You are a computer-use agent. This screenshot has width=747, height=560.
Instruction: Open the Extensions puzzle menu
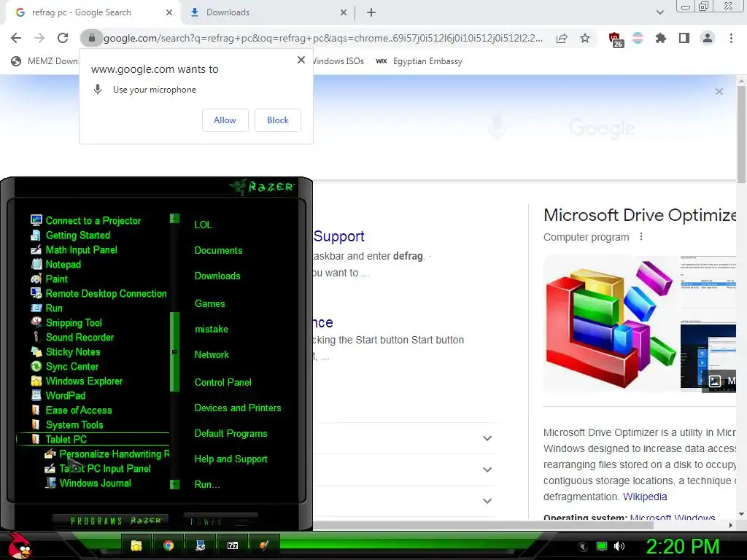point(661,38)
